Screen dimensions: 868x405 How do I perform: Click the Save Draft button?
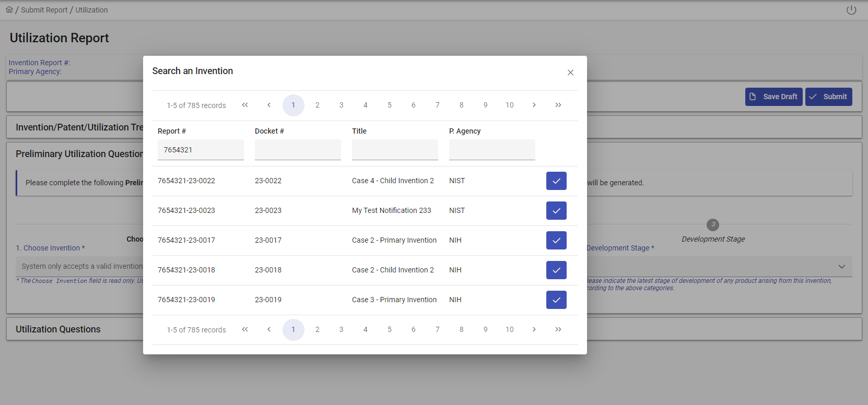point(773,97)
